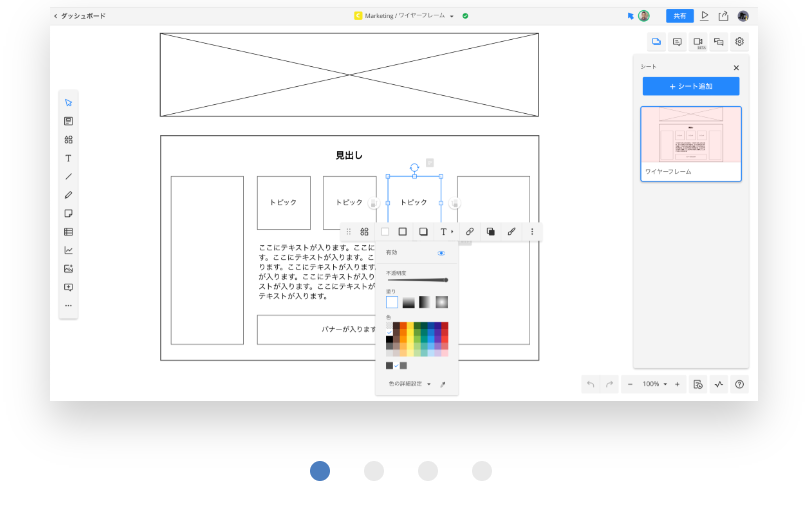Click the 見出し heading text

pos(349,155)
